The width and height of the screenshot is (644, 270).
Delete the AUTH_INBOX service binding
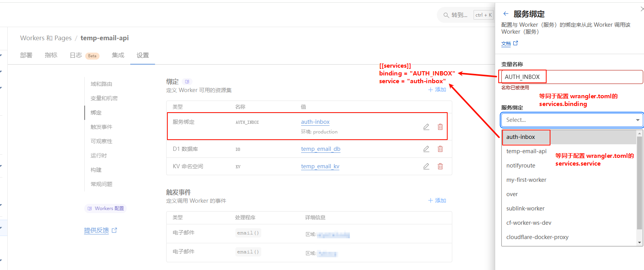click(440, 127)
